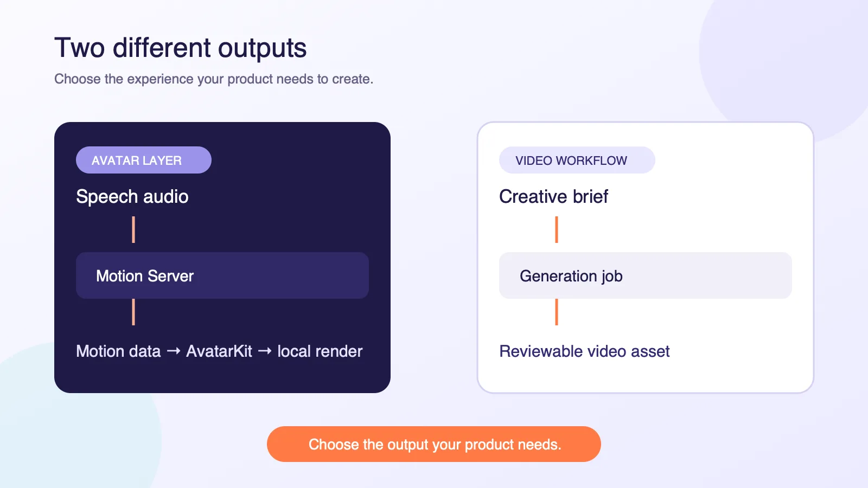Click the 'AvatarKit' text
868x488 pixels.
pyautogui.click(x=219, y=351)
